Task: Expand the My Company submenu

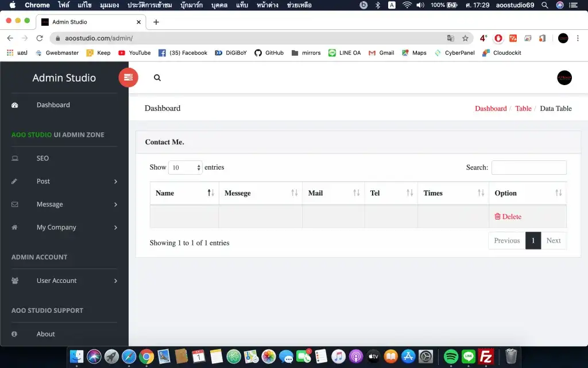Action: pos(115,228)
